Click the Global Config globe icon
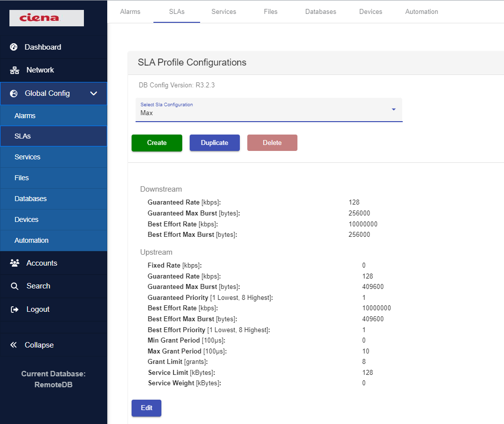504x424 pixels. tap(13, 93)
